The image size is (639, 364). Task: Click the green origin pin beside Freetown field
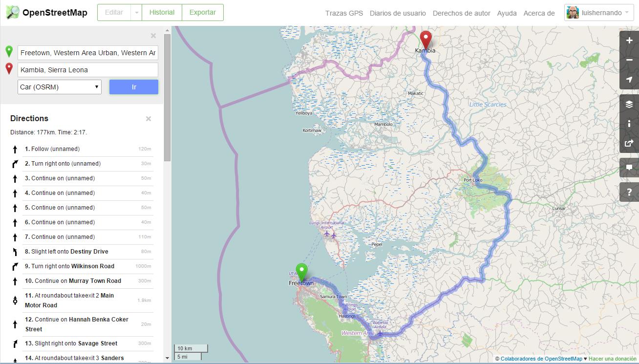click(9, 51)
